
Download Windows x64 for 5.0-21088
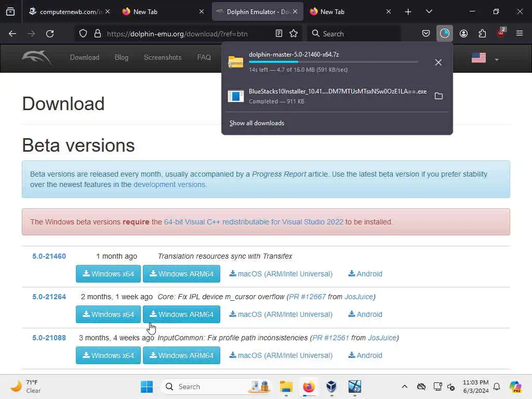pyautogui.click(x=108, y=355)
